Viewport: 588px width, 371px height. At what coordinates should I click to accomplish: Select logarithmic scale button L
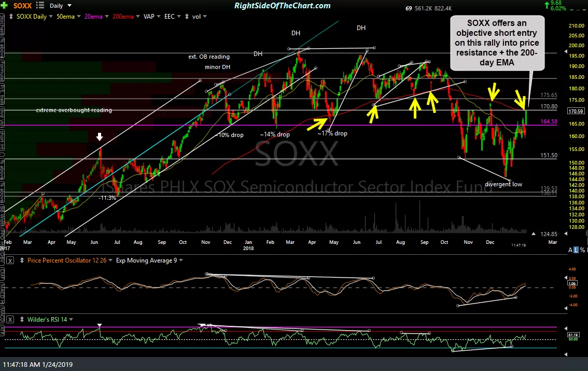576,250
